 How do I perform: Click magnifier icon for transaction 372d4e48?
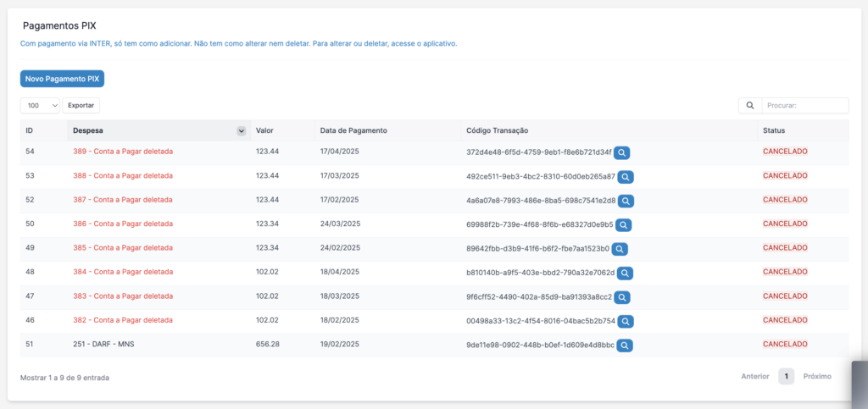622,153
